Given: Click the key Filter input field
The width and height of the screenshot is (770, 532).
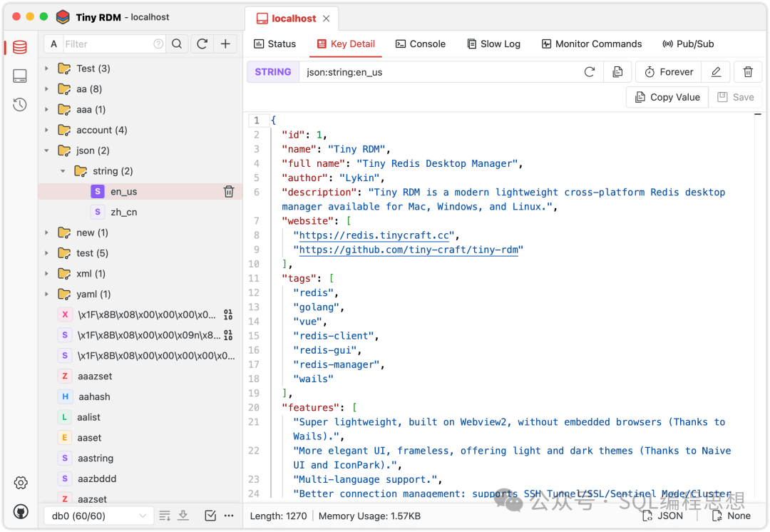Looking at the screenshot, I should 109,44.
